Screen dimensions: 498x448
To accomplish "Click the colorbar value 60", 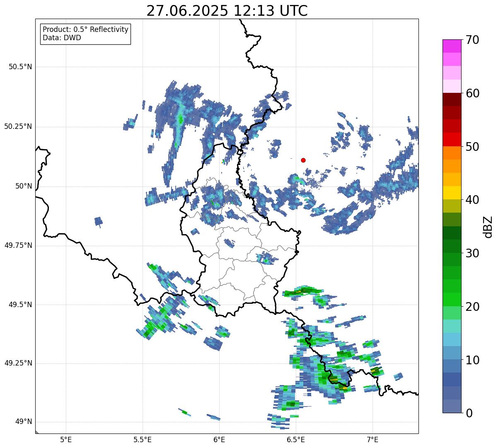I will (x=472, y=93).
